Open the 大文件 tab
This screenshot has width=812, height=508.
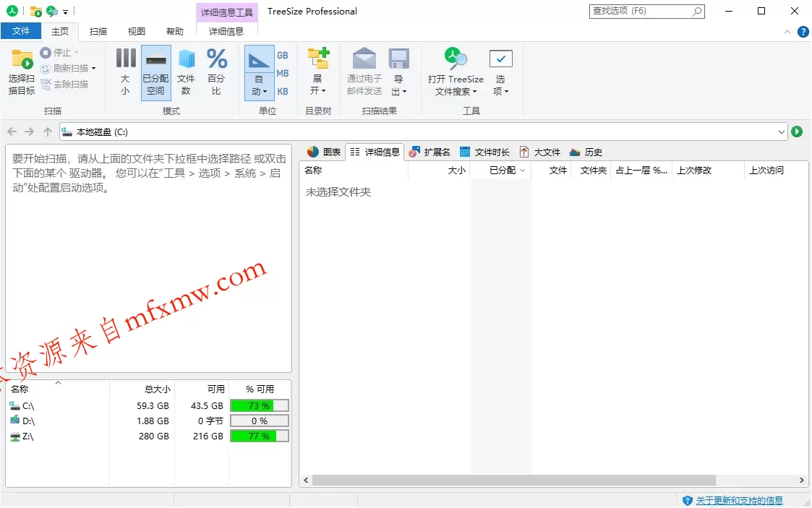pos(540,152)
